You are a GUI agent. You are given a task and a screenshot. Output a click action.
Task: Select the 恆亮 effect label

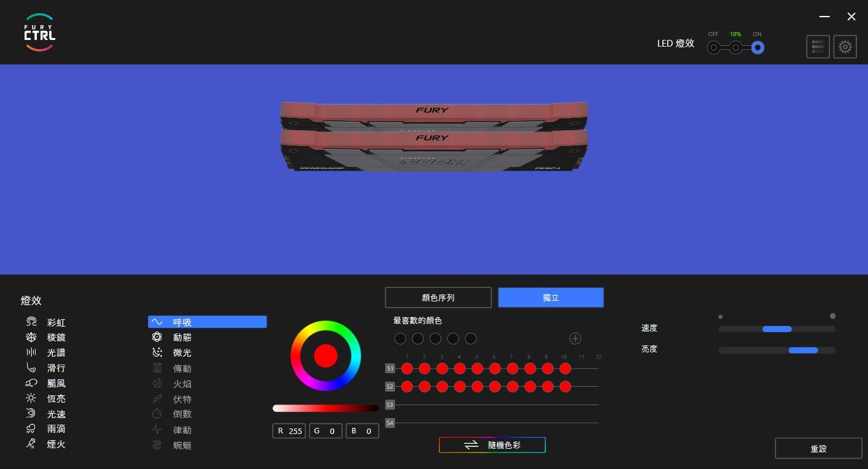[x=57, y=399]
